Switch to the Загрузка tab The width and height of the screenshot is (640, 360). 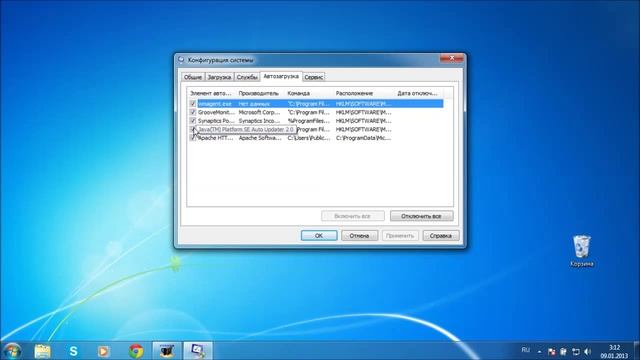pyautogui.click(x=219, y=77)
